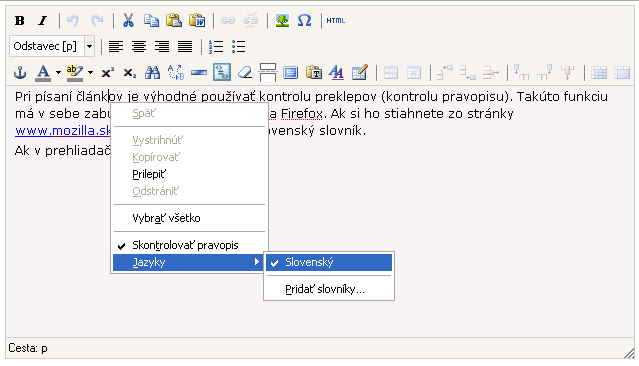Align text left
639x366 pixels.
[x=116, y=46]
